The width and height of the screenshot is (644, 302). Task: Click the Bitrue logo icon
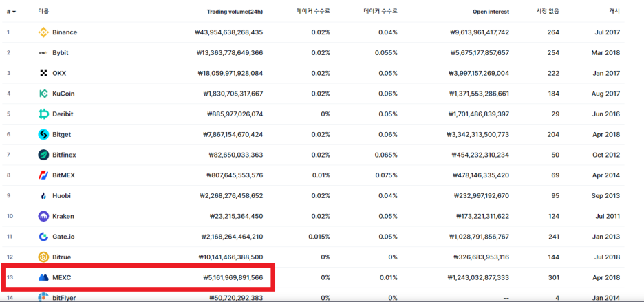coord(43,257)
